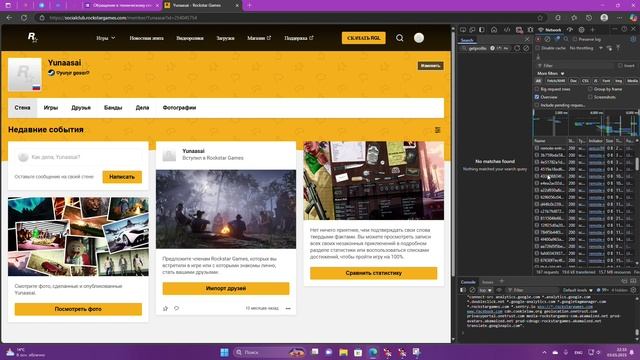Clear the console output
Viewport: 640px width, 360px height.
[x=472, y=290]
